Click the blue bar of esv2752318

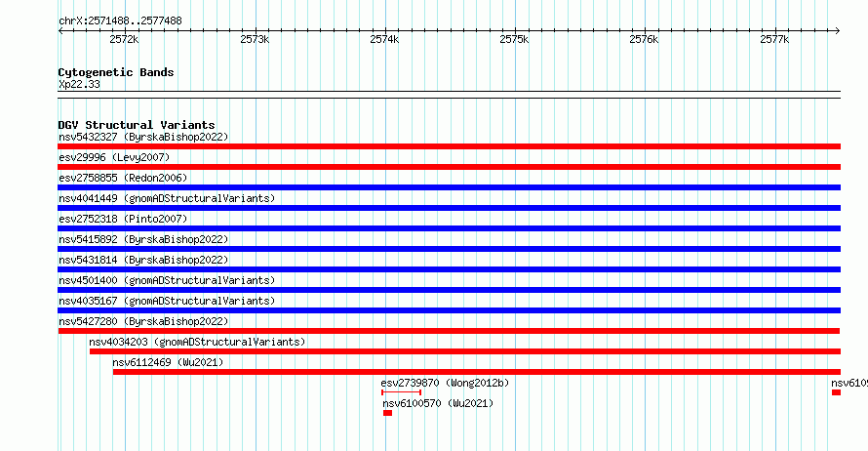click(449, 228)
